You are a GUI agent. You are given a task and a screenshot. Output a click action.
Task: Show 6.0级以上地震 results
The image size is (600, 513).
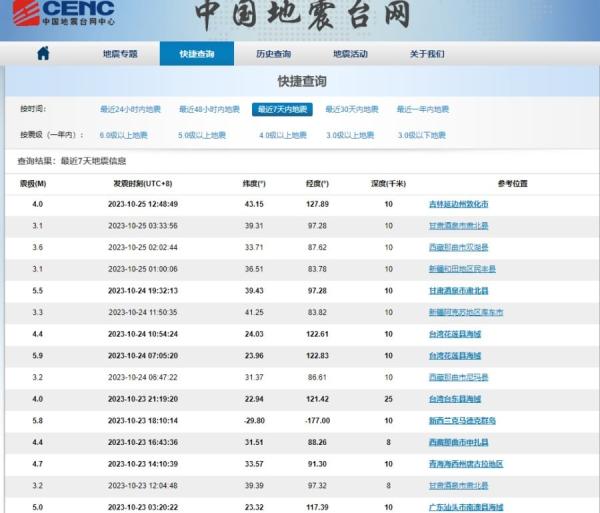(x=123, y=135)
